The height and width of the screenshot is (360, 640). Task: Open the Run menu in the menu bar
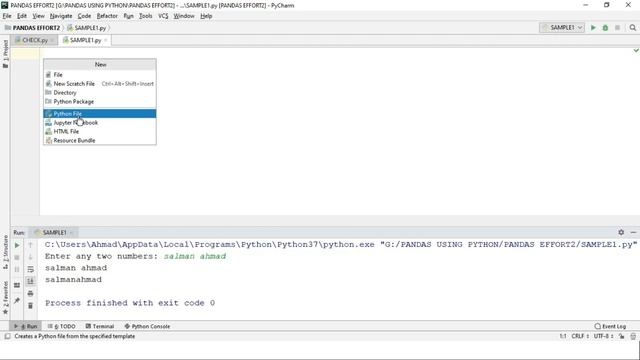coord(128,16)
